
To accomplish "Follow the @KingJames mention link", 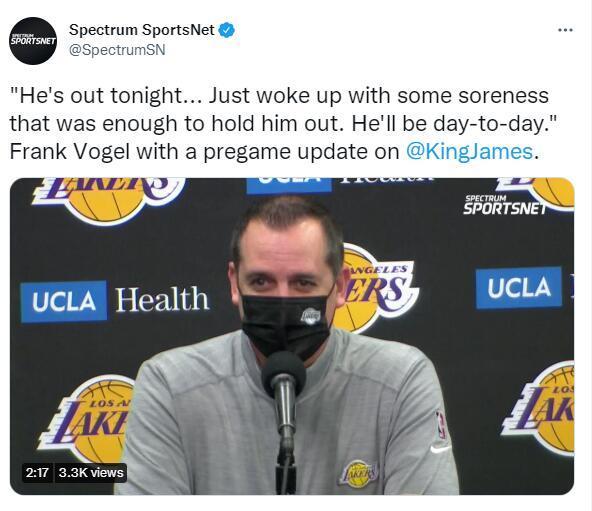I will [x=469, y=152].
